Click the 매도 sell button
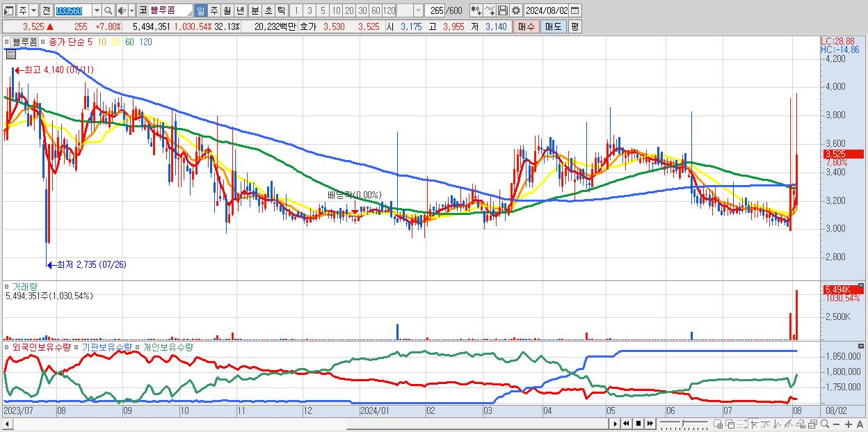This screenshot has height=432, width=868. pyautogui.click(x=554, y=26)
